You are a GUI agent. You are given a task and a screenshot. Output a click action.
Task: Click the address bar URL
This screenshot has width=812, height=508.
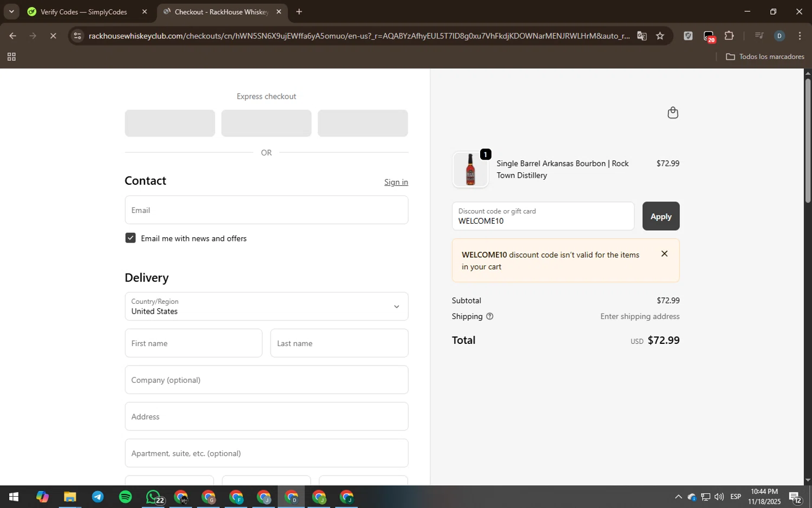(x=359, y=36)
